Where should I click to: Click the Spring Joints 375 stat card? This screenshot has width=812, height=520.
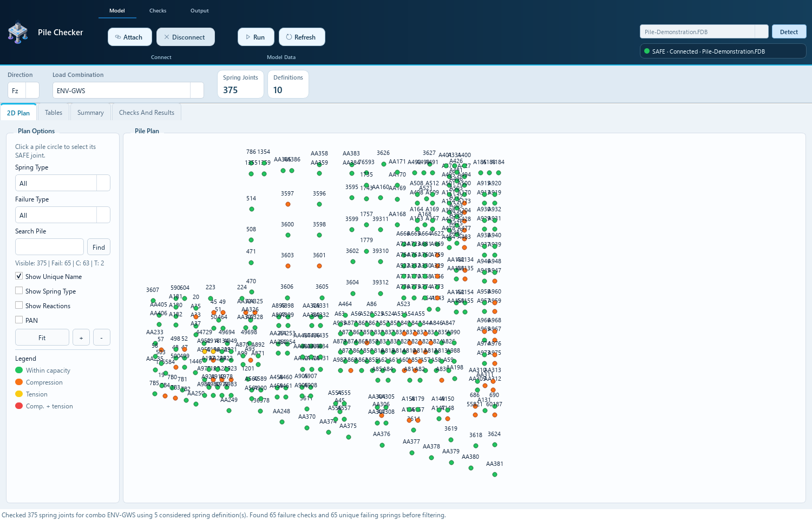[x=240, y=84]
